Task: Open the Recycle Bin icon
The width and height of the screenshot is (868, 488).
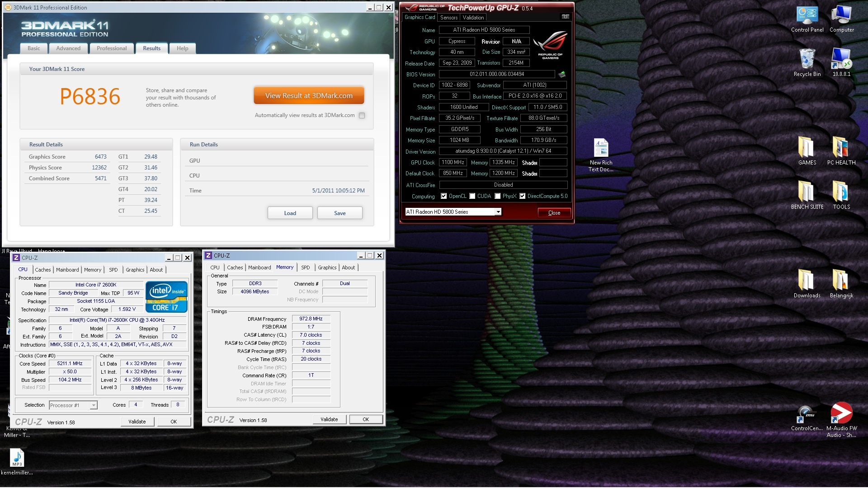Action: [x=807, y=63]
